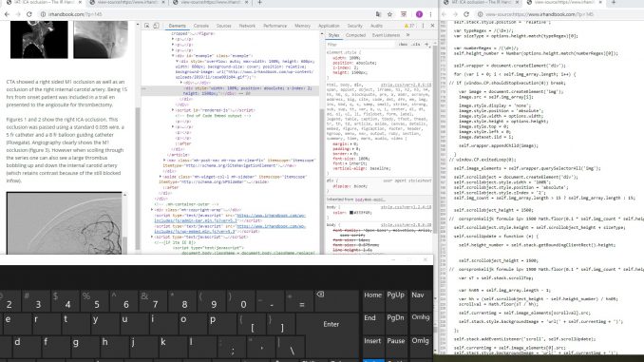Toggle the .cls class editor in Styles
This screenshot has width=644, height=362.
click(416, 44)
